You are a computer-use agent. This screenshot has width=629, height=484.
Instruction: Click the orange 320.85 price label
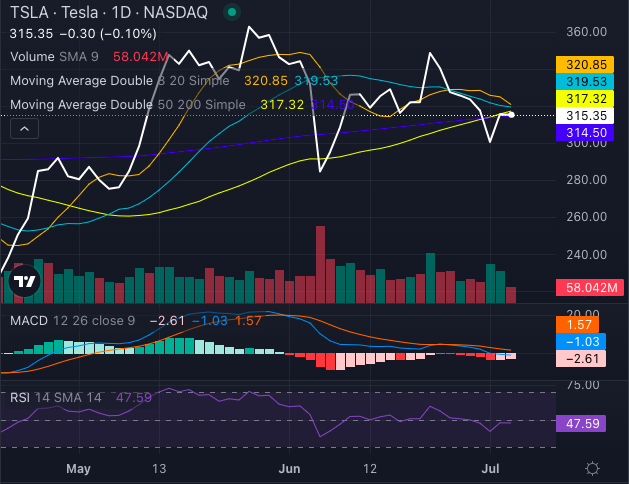click(585, 65)
